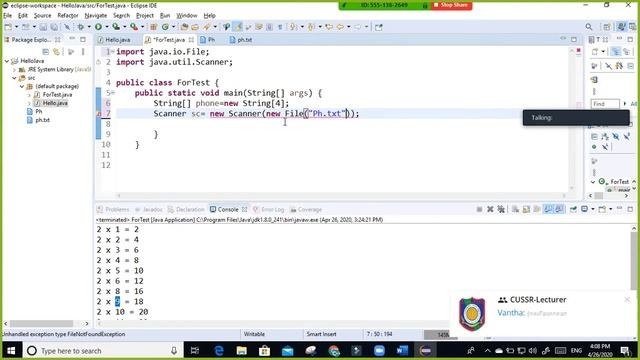Viewport: 640px width, 360px height.
Task: Toggle Mark Occurrences highlighter icon
Action: coord(238,27)
